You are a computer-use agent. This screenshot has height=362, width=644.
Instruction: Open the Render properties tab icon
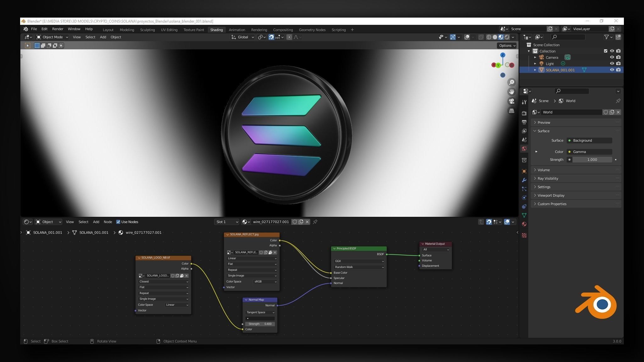click(524, 113)
